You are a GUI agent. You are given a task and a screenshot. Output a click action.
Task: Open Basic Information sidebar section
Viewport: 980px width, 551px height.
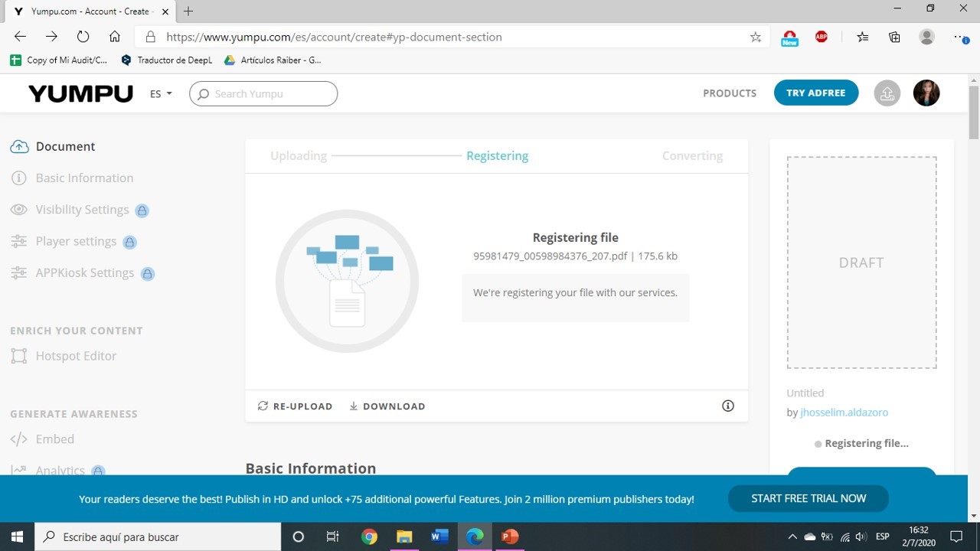pyautogui.click(x=84, y=178)
